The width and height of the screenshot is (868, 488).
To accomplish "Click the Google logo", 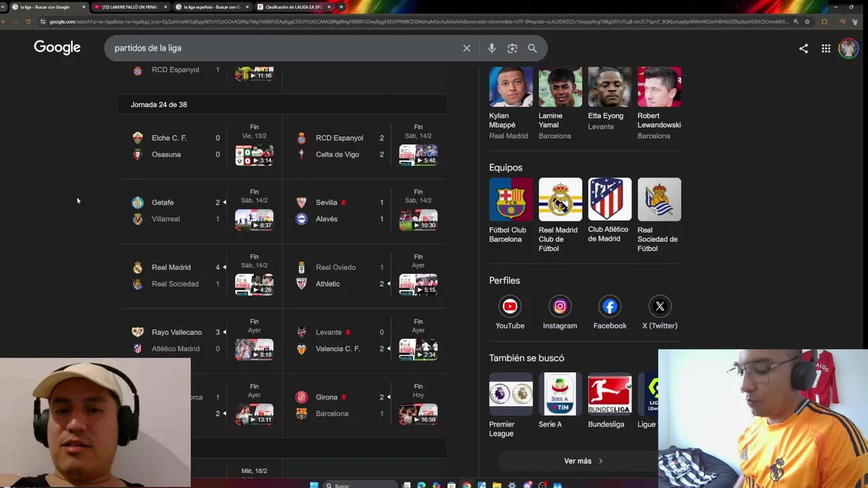I will pos(57,47).
